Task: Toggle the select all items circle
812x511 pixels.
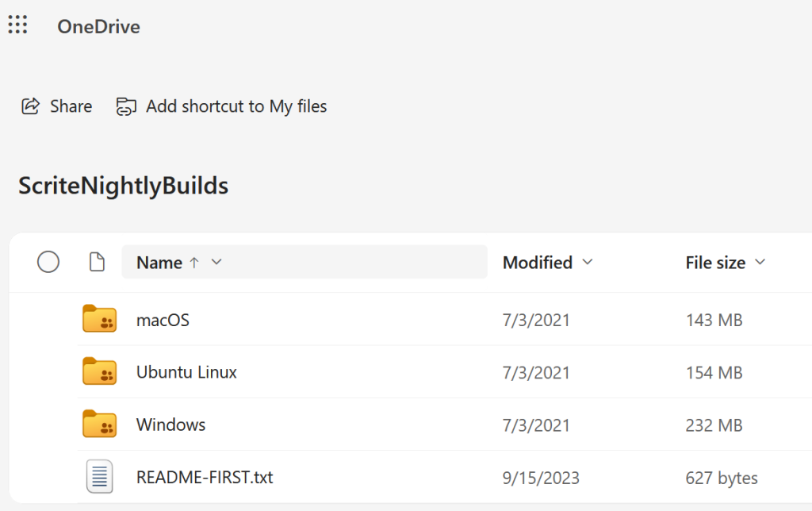Action: point(48,262)
